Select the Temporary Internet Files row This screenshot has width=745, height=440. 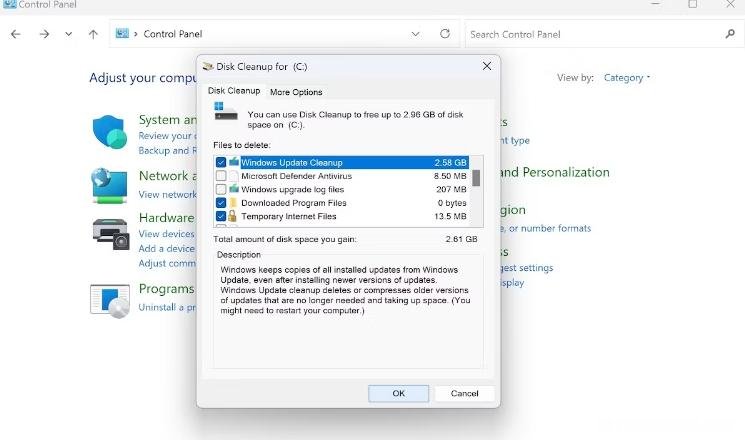pyautogui.click(x=342, y=216)
